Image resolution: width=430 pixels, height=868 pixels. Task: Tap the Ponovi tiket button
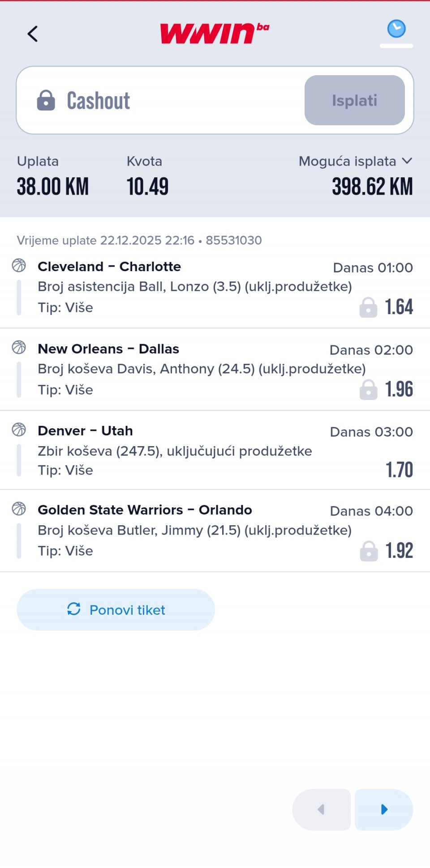116,609
